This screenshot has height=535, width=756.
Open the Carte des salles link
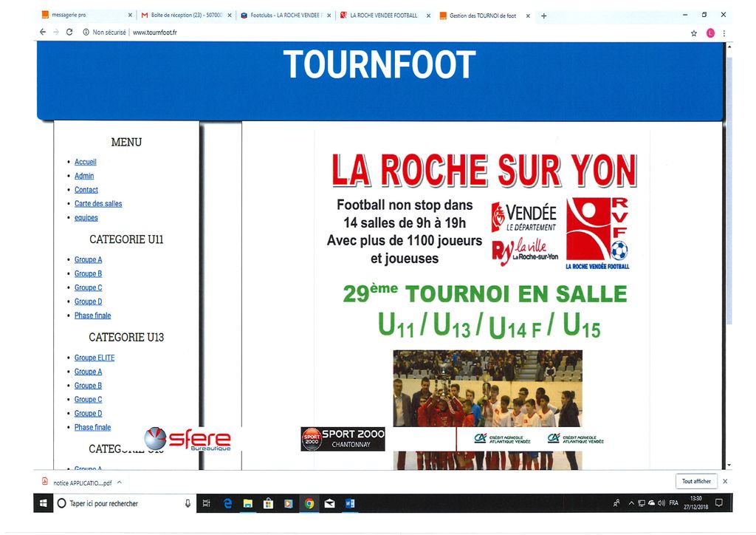click(x=98, y=204)
